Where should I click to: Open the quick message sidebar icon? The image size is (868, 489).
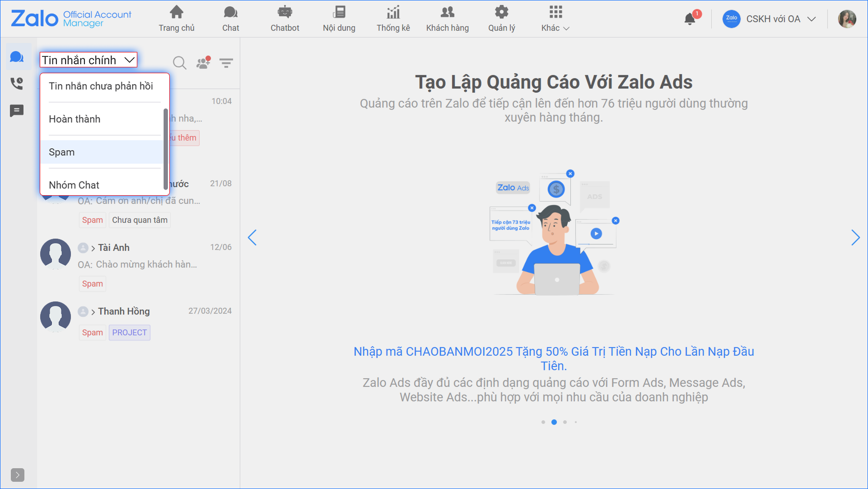[17, 111]
